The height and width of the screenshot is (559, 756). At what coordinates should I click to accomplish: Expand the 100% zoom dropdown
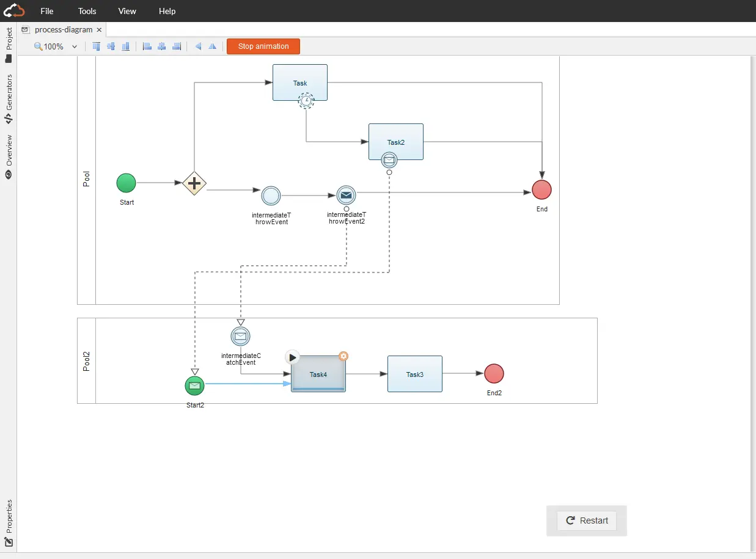75,46
